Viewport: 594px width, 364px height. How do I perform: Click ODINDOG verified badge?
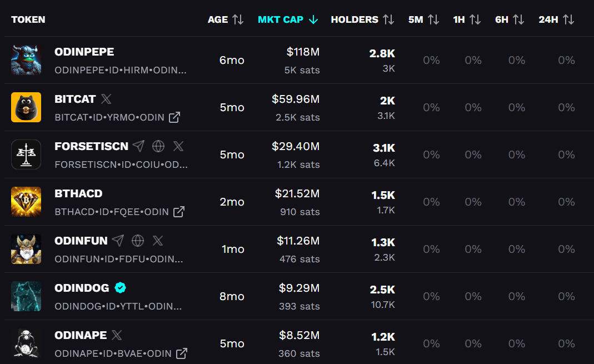[x=121, y=288]
